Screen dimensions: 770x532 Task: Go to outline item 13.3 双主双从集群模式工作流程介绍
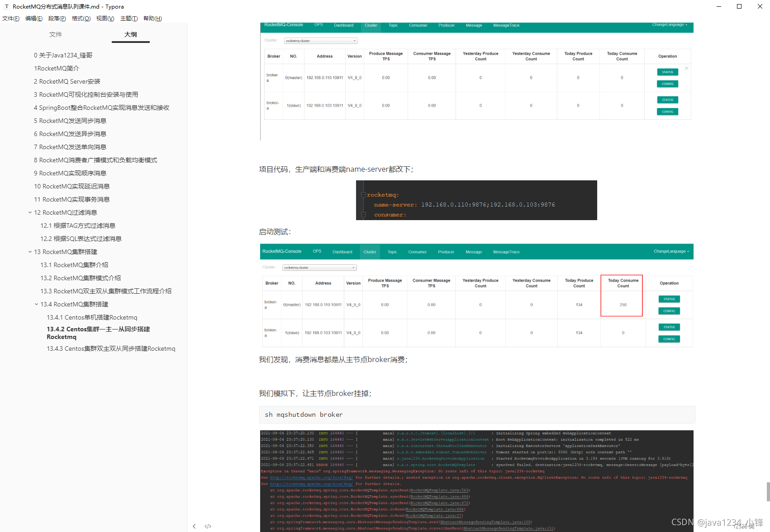click(106, 291)
